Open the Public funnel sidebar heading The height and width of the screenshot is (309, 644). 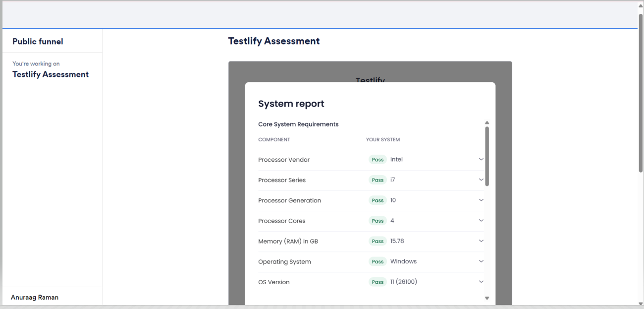point(38,42)
